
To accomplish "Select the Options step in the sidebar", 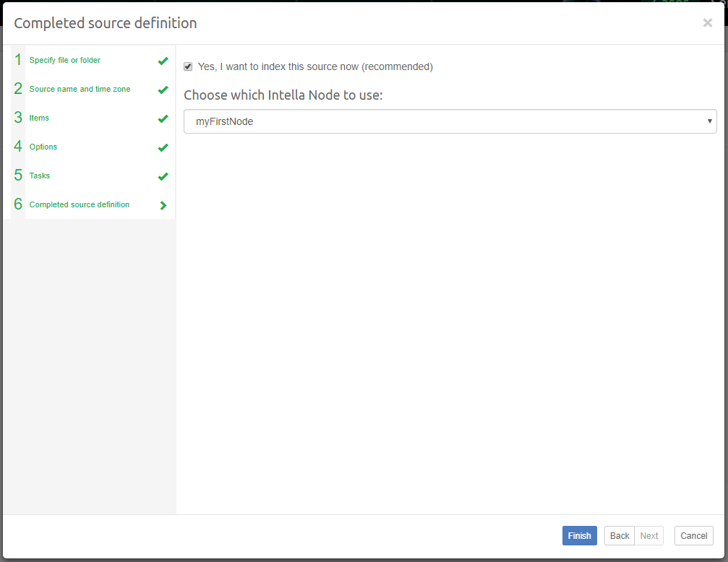I will coord(43,147).
